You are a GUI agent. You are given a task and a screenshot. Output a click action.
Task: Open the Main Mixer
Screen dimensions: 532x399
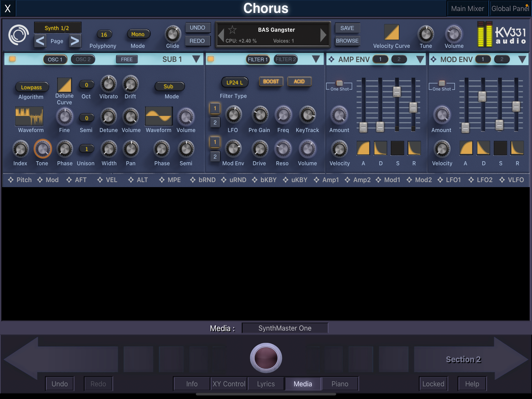467,9
